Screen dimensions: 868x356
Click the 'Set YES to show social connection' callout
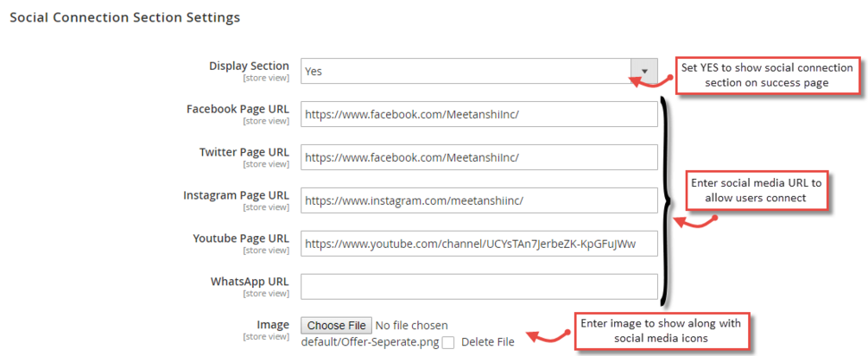pyautogui.click(x=767, y=75)
